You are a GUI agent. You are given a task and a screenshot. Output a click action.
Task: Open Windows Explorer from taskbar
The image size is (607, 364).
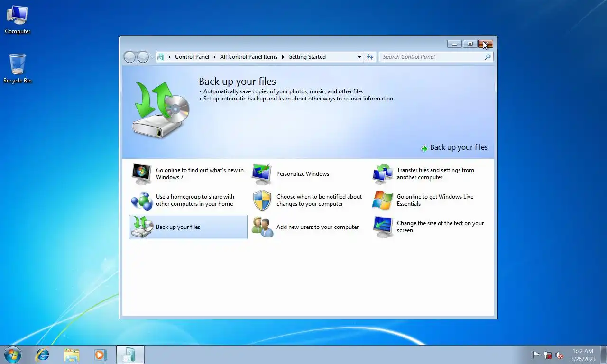point(72,355)
